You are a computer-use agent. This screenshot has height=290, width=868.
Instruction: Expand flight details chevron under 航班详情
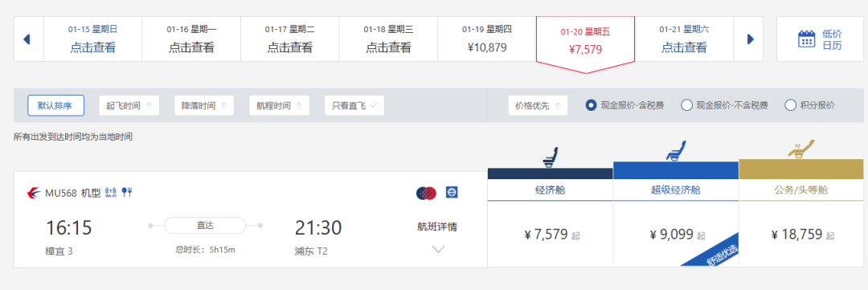click(x=438, y=249)
